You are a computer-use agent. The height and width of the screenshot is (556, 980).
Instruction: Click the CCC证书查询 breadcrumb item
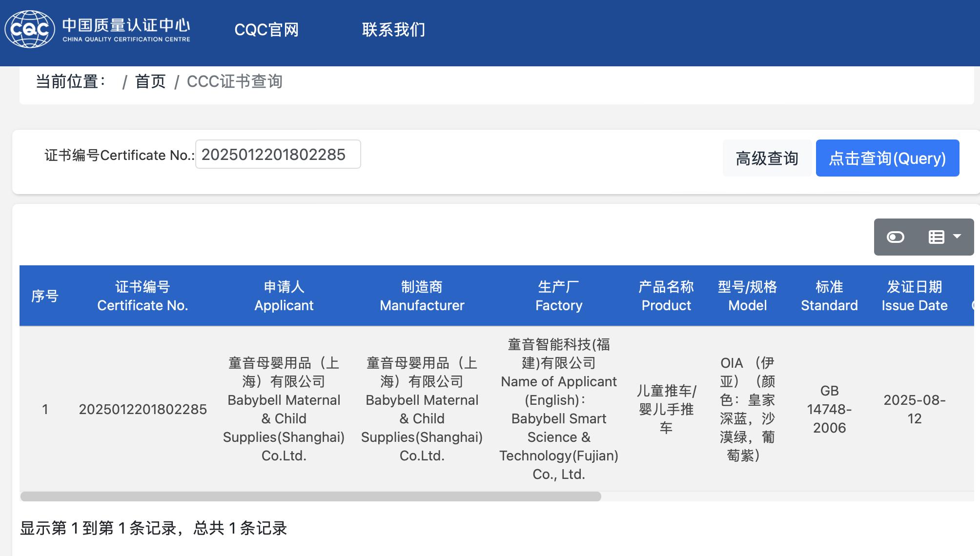click(234, 81)
